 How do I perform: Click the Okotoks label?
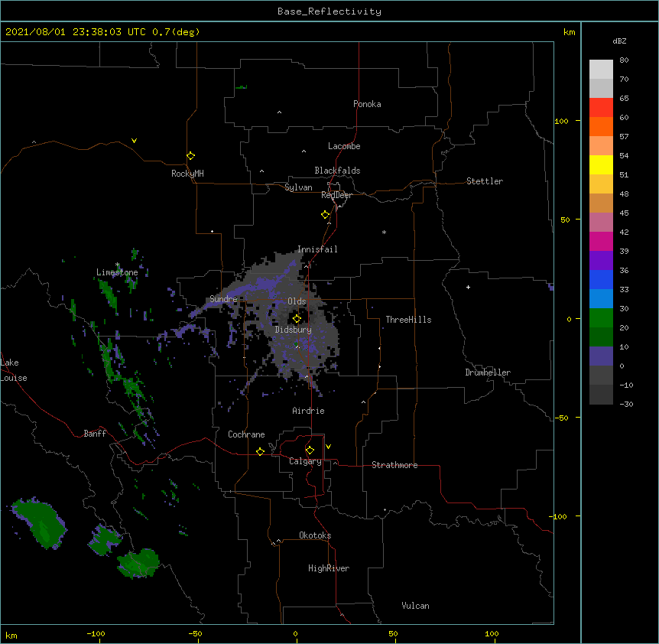tap(315, 535)
